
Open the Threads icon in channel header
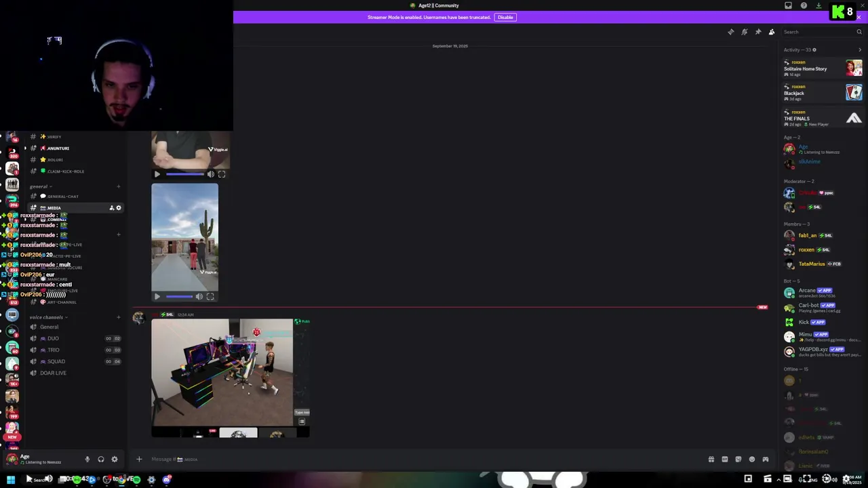tap(730, 32)
